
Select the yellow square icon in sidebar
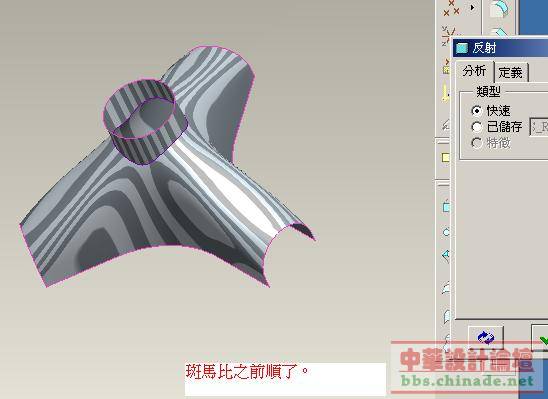445,158
